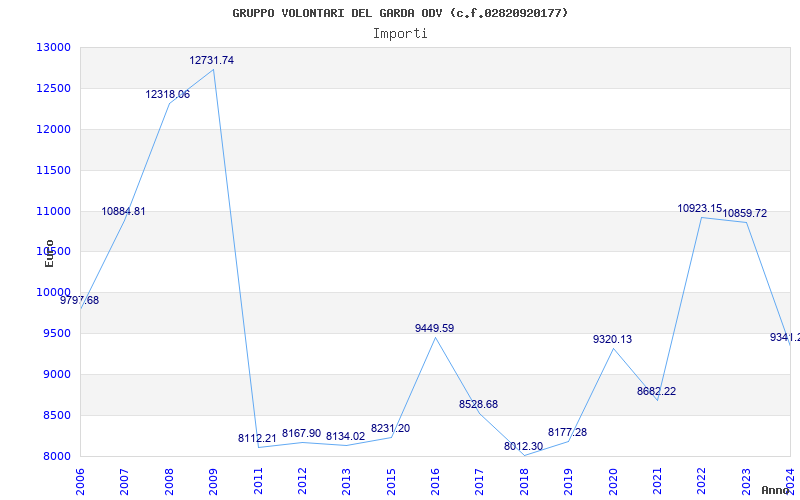
Task: Click the 9500 y-axis tick label
Action: tap(56, 334)
